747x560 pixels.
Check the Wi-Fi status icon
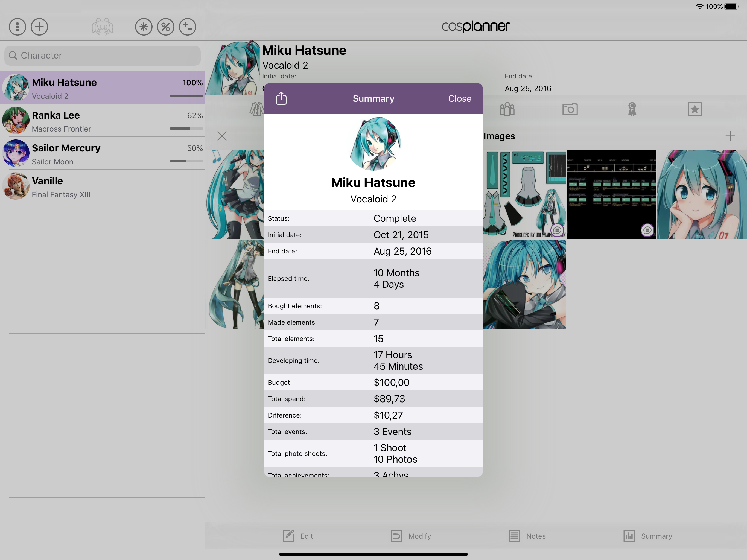point(699,6)
